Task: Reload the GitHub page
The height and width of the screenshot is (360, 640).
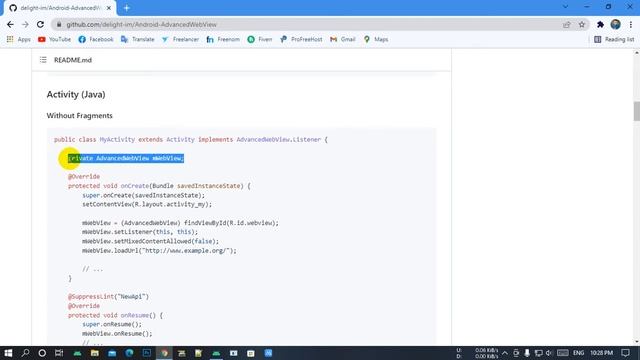Action: [40, 24]
